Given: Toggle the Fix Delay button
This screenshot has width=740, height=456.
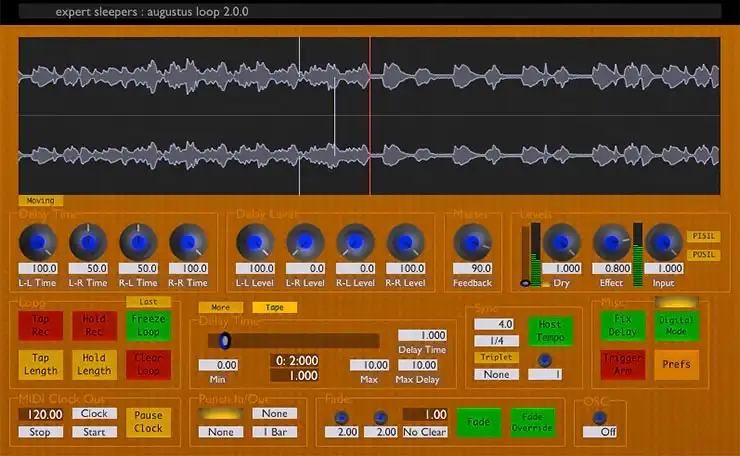Looking at the screenshot, I should 622,325.
